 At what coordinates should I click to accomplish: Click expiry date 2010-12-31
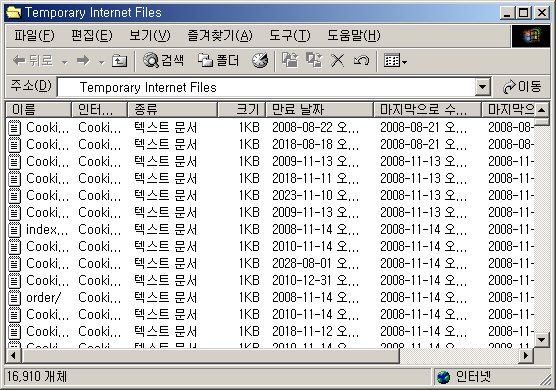click(315, 280)
